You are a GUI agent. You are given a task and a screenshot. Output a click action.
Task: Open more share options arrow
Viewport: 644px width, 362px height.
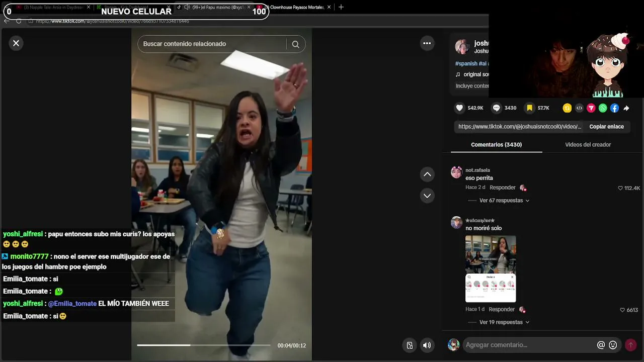(626, 108)
